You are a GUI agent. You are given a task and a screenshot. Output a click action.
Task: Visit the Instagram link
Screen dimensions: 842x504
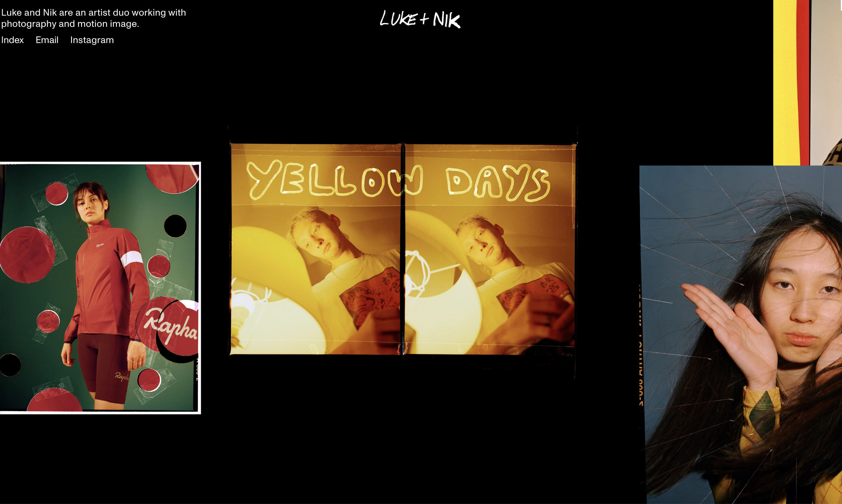tap(92, 40)
